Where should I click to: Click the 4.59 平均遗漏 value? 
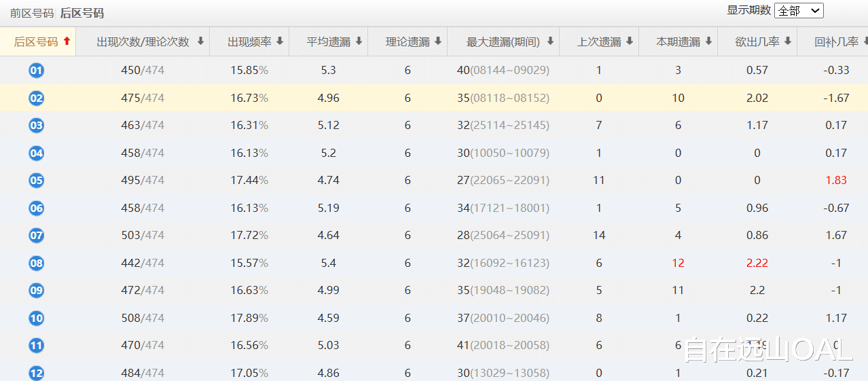pos(329,318)
